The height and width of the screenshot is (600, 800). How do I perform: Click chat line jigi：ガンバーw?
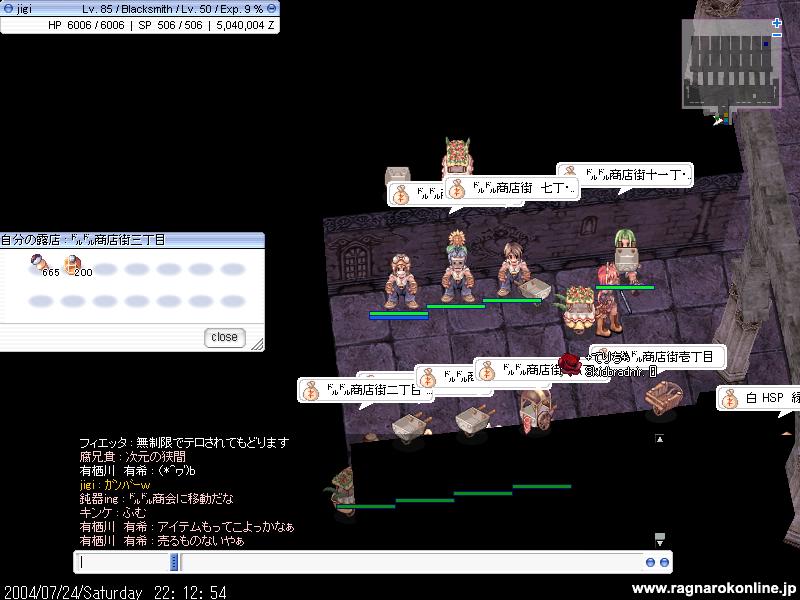(x=115, y=485)
